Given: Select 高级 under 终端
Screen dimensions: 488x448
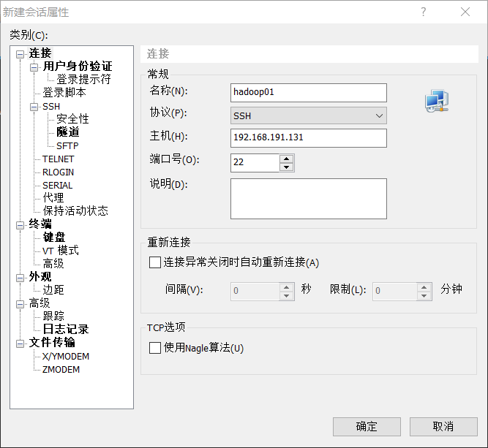Looking at the screenshot, I should pos(53,264).
